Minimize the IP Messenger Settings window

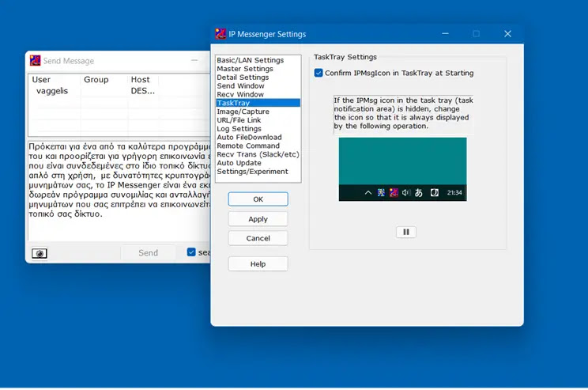[445, 34]
